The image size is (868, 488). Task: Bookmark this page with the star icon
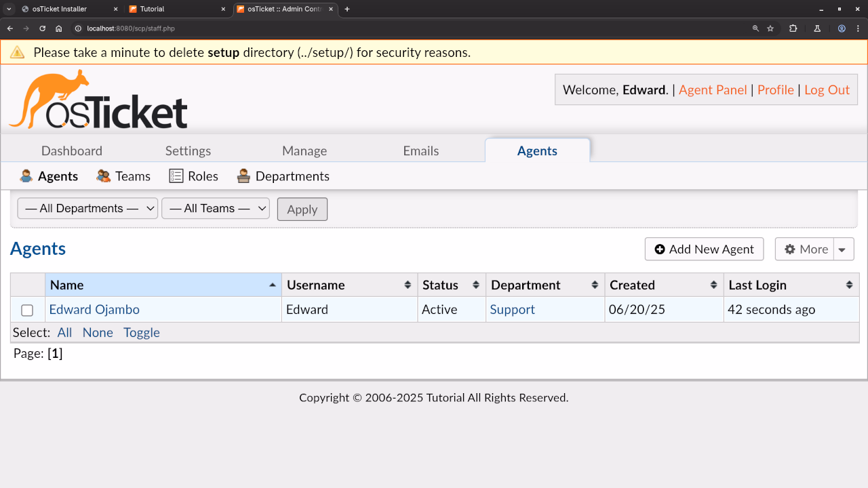click(770, 28)
